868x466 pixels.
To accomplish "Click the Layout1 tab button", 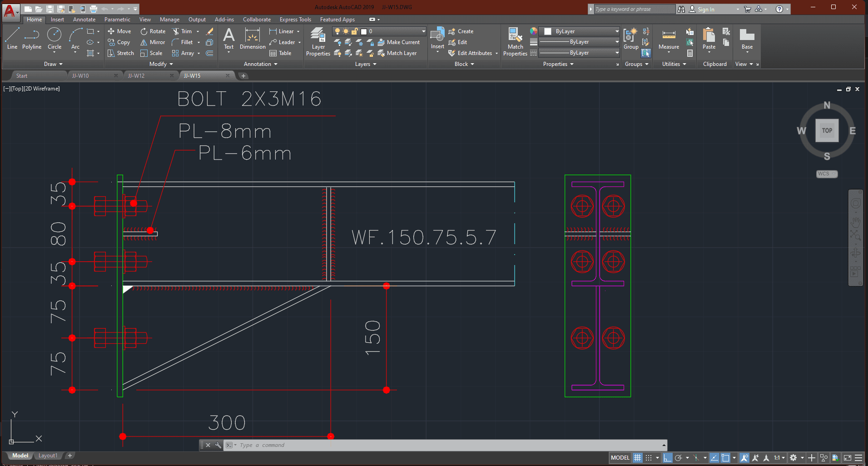I will coord(48,456).
